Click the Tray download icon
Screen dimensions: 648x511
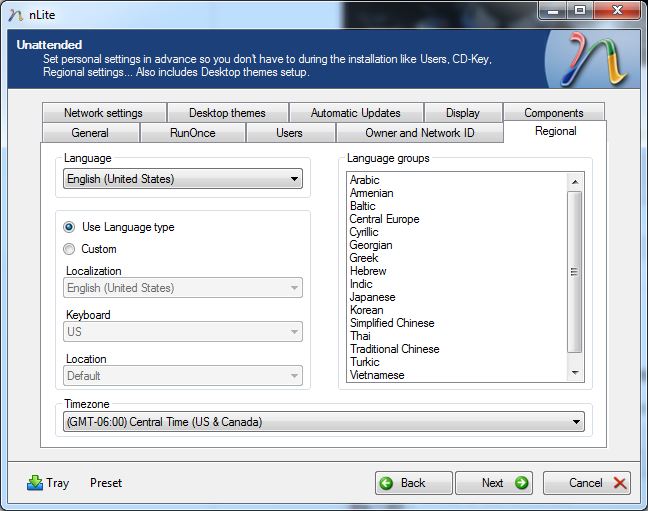[35, 482]
